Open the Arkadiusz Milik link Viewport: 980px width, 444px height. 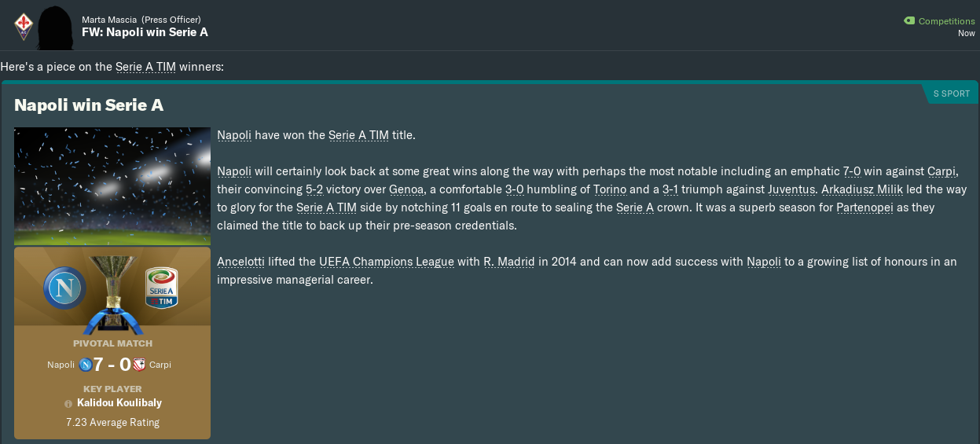pyautogui.click(x=863, y=189)
